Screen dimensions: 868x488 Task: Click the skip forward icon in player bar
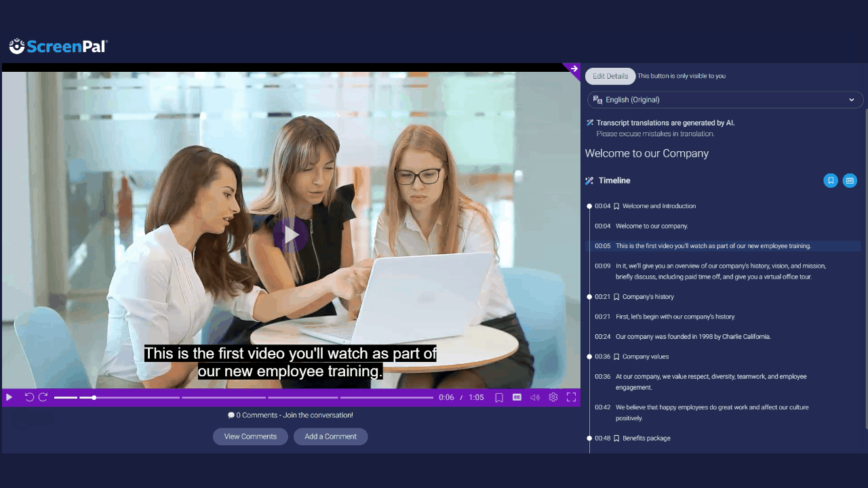click(x=43, y=397)
